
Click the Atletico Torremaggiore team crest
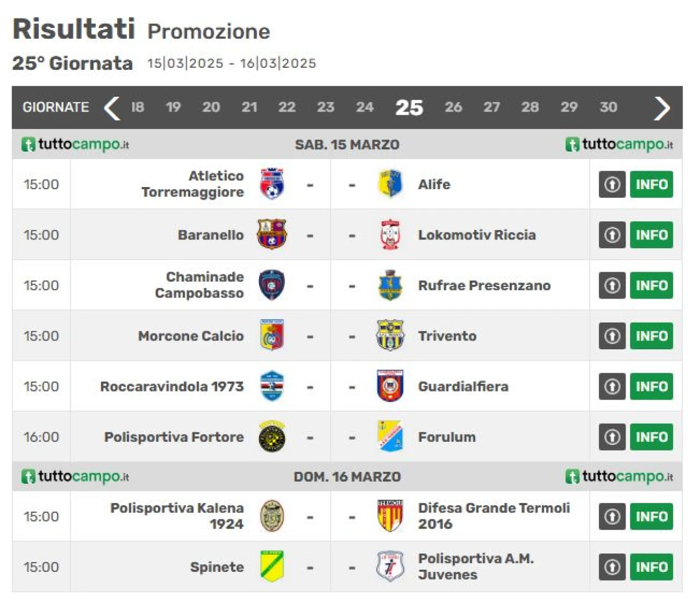pos(272,184)
